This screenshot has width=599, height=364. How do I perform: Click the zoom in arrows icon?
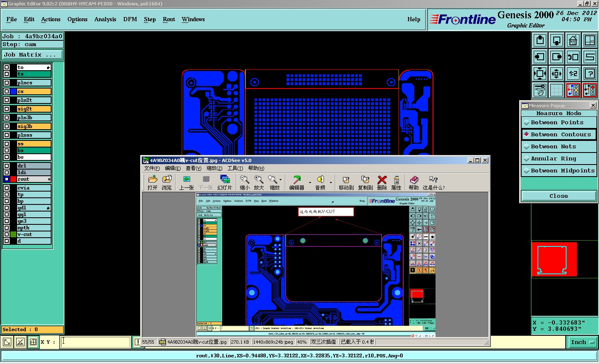tap(540, 74)
